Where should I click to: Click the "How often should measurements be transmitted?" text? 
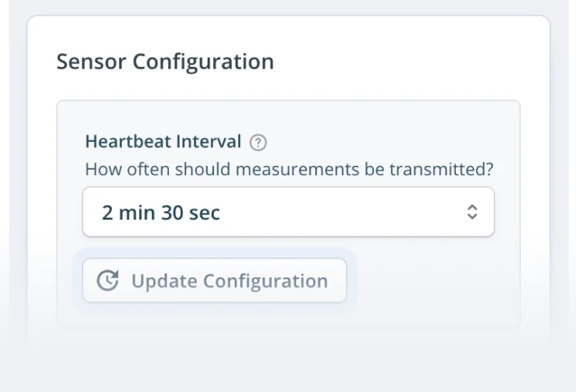click(289, 169)
